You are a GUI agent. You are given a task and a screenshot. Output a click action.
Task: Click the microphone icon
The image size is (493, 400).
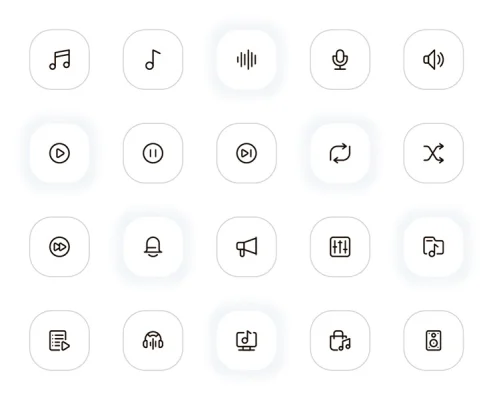[x=340, y=60]
